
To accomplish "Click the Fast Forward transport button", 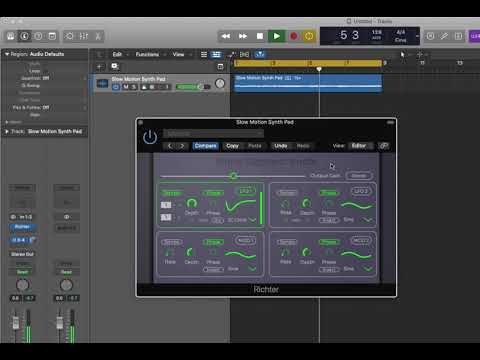I will click(x=243, y=36).
